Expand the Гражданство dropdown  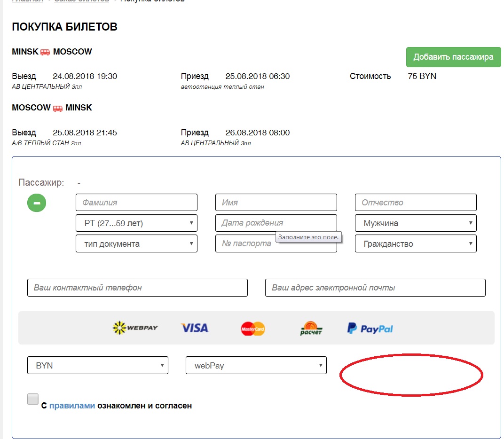(x=416, y=244)
